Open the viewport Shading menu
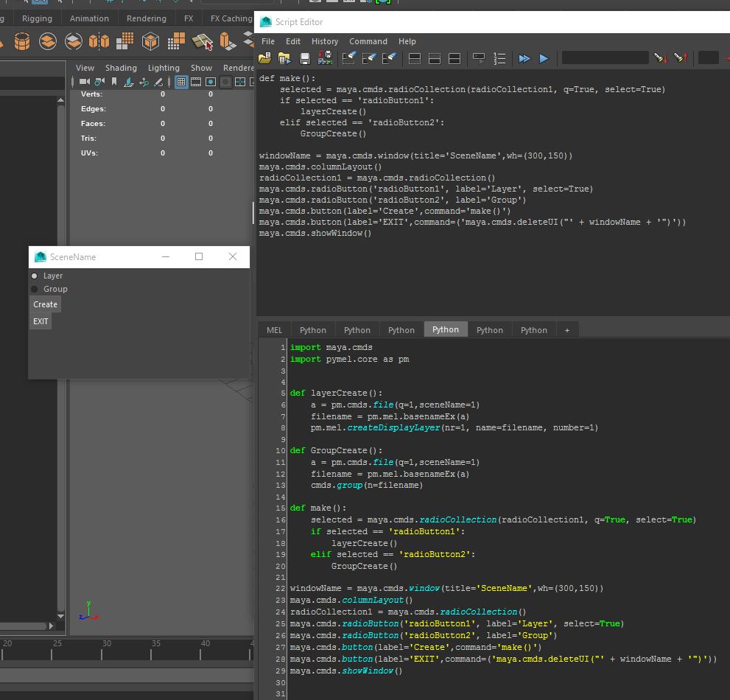The width and height of the screenshot is (730, 700). click(x=121, y=68)
